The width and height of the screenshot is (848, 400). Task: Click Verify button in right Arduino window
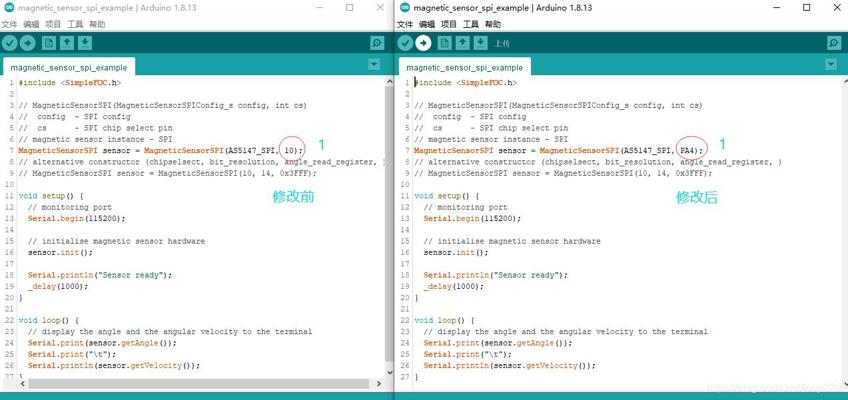pyautogui.click(x=405, y=43)
